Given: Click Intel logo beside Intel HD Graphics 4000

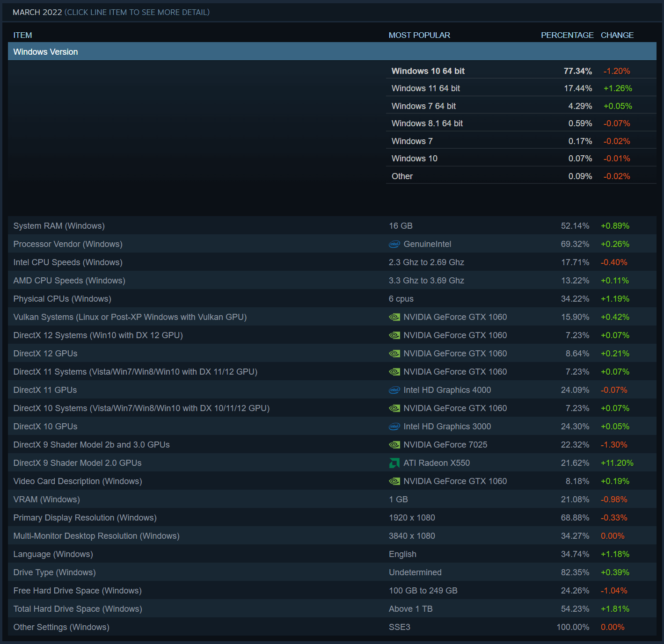Looking at the screenshot, I should [394, 390].
